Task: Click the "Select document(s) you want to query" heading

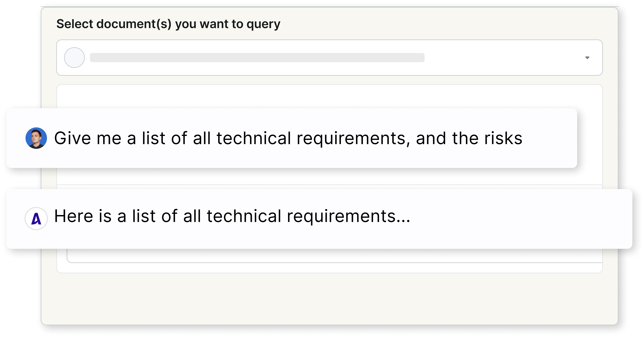Action: click(x=168, y=24)
